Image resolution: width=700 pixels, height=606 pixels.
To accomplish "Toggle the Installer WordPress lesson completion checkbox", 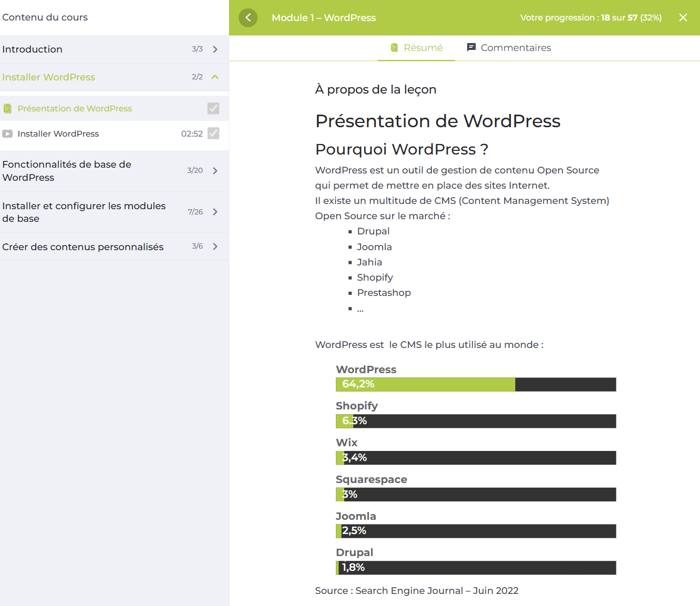I will [x=213, y=133].
